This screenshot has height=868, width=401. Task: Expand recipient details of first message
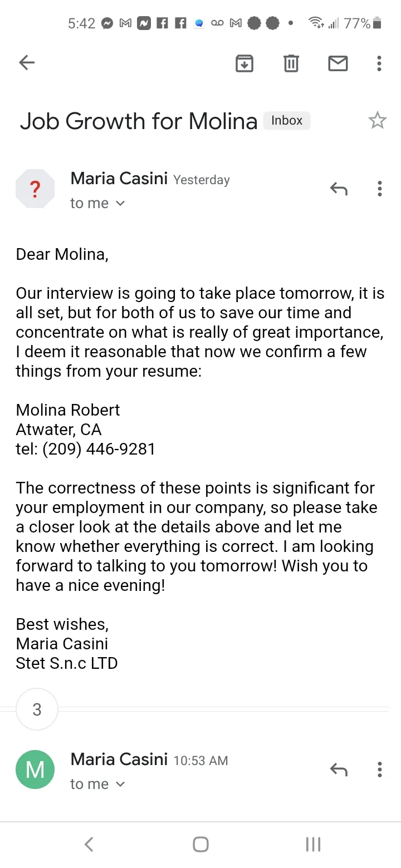(97, 204)
